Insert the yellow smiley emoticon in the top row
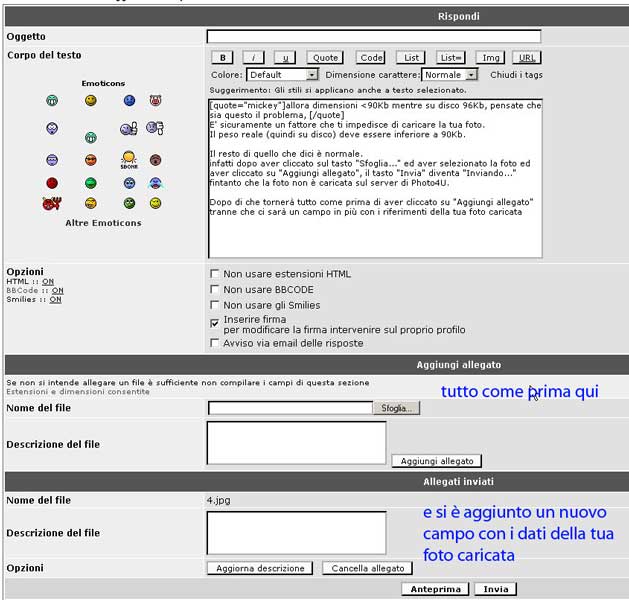Screen dimensions: 629x600 coord(90,101)
